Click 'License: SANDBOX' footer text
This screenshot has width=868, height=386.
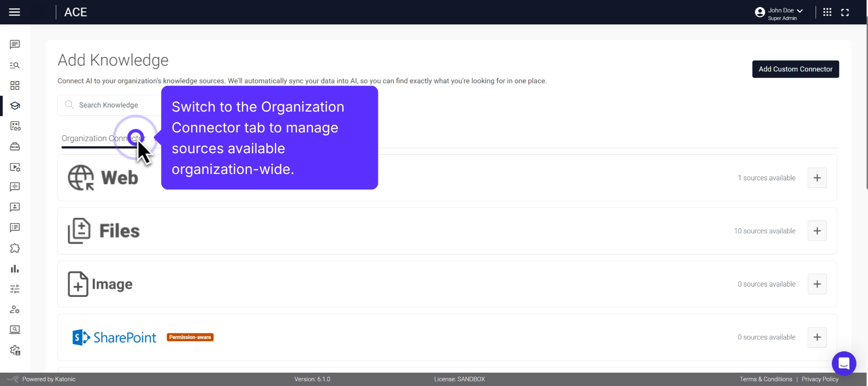pos(459,379)
